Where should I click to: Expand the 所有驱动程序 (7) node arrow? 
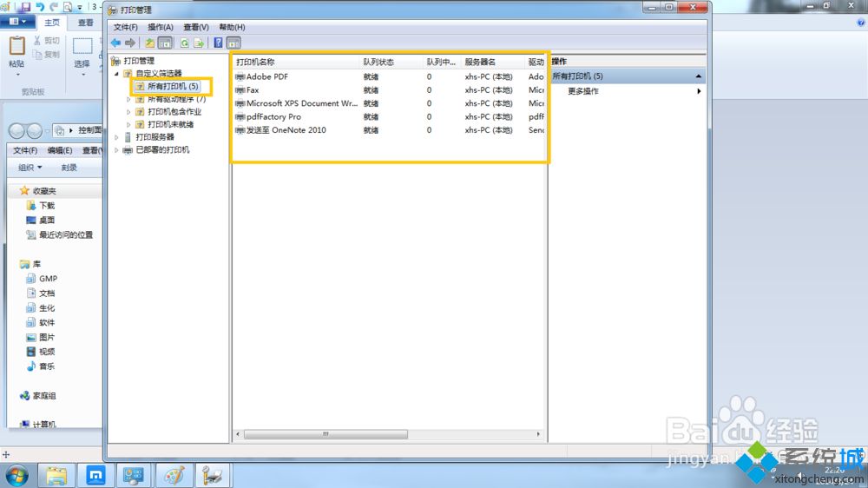point(128,99)
